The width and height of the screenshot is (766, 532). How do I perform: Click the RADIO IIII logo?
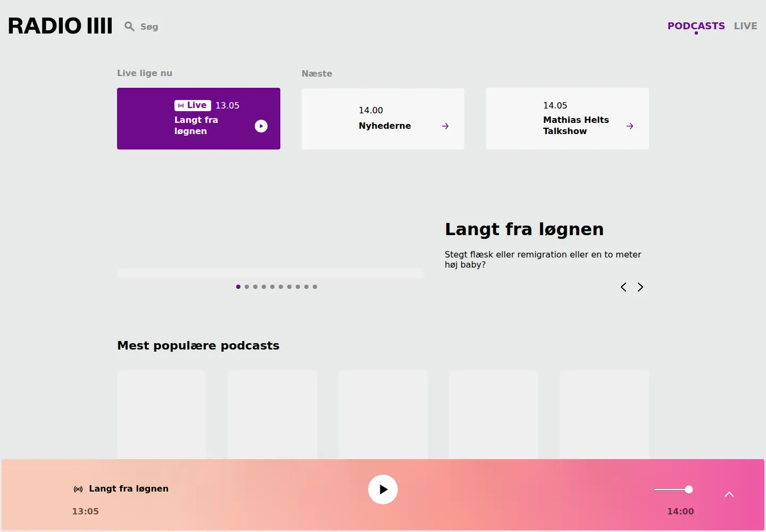(60, 26)
